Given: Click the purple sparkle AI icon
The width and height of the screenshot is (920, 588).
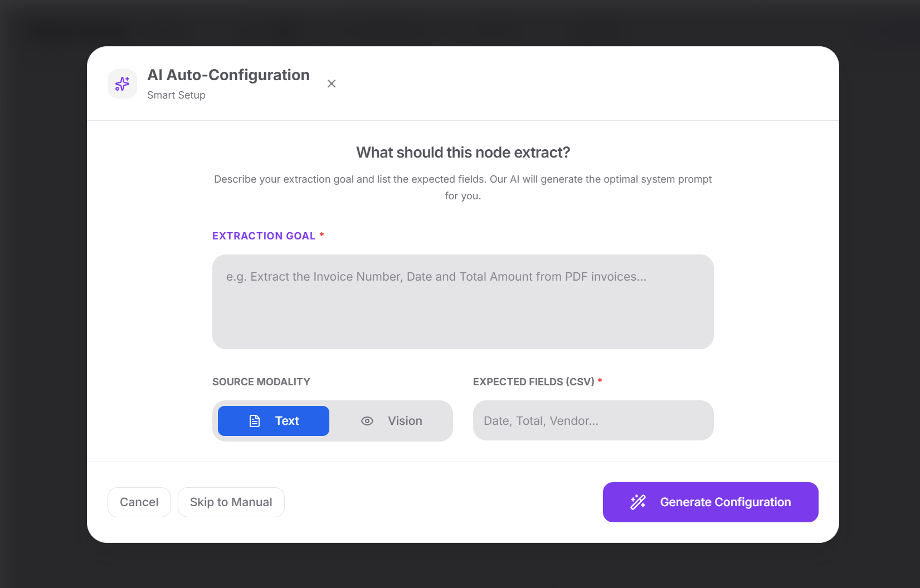Looking at the screenshot, I should [x=122, y=84].
